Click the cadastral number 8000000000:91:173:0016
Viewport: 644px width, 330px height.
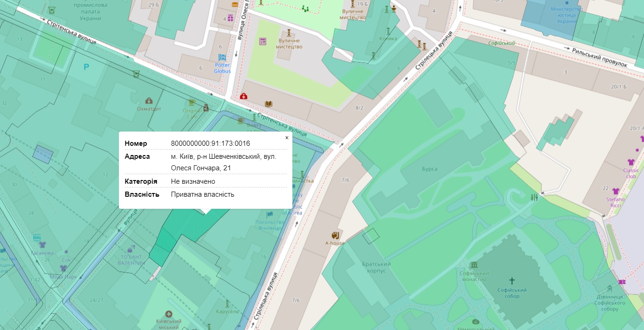211,143
